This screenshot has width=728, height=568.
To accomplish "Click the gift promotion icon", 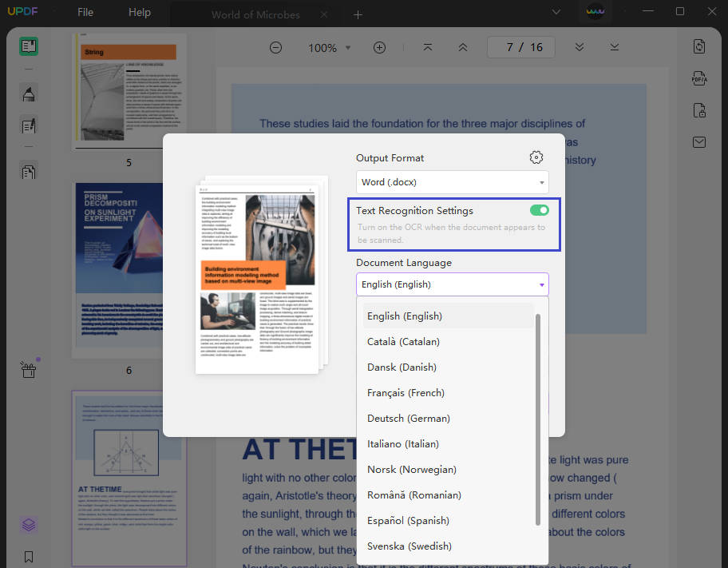I will pos(29,369).
